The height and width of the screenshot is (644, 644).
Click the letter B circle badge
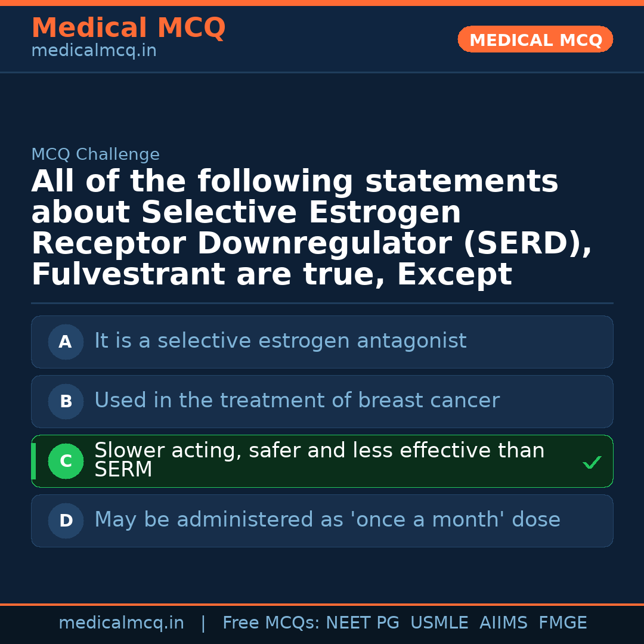click(x=66, y=401)
